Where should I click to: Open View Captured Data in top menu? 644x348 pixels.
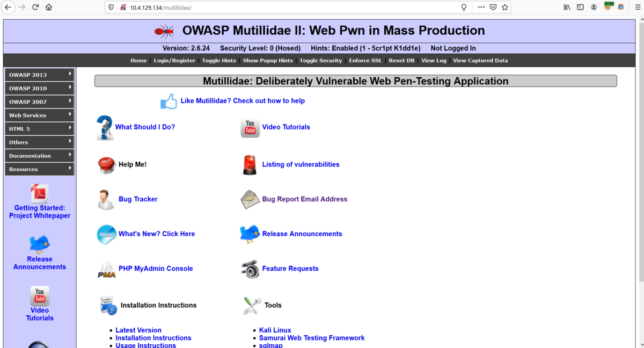click(x=480, y=61)
